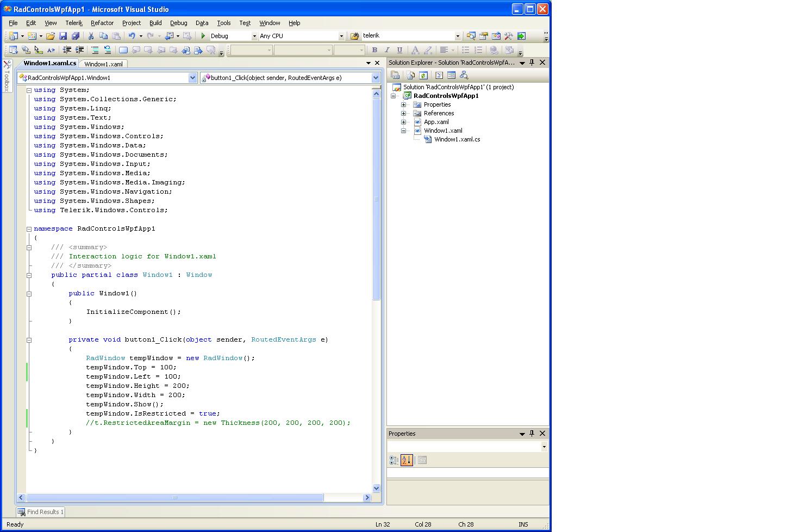Cut selection using the scissors icon
The image size is (812, 532).
[91, 36]
